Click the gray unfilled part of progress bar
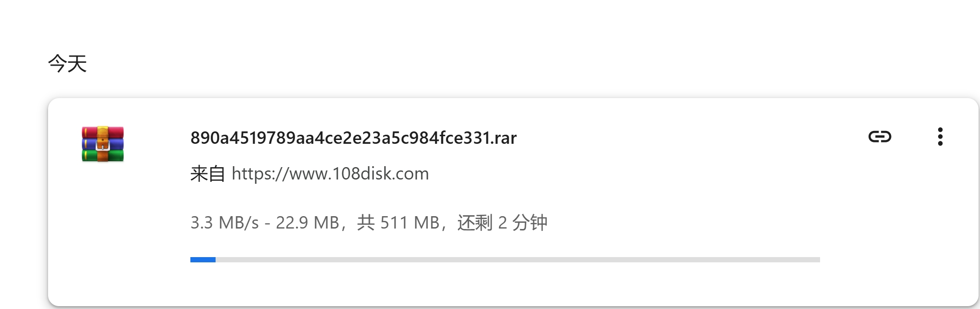This screenshot has height=309, width=980. tap(518, 259)
